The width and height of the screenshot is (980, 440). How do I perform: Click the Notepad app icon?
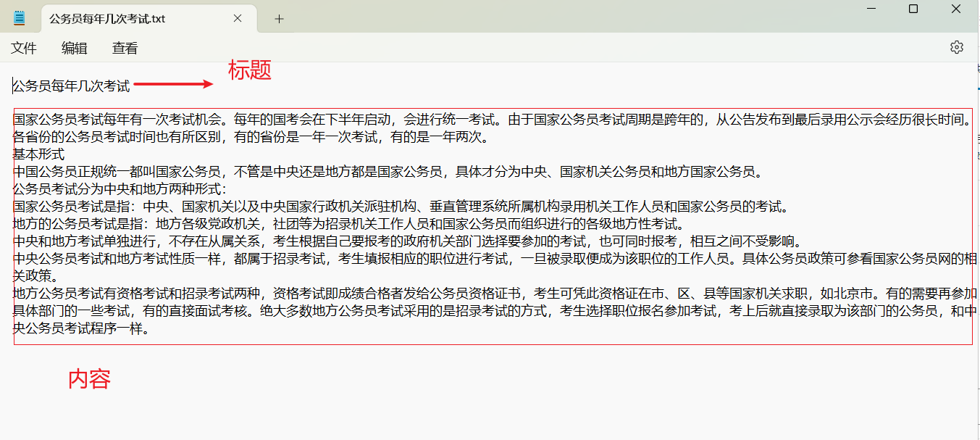click(x=19, y=18)
